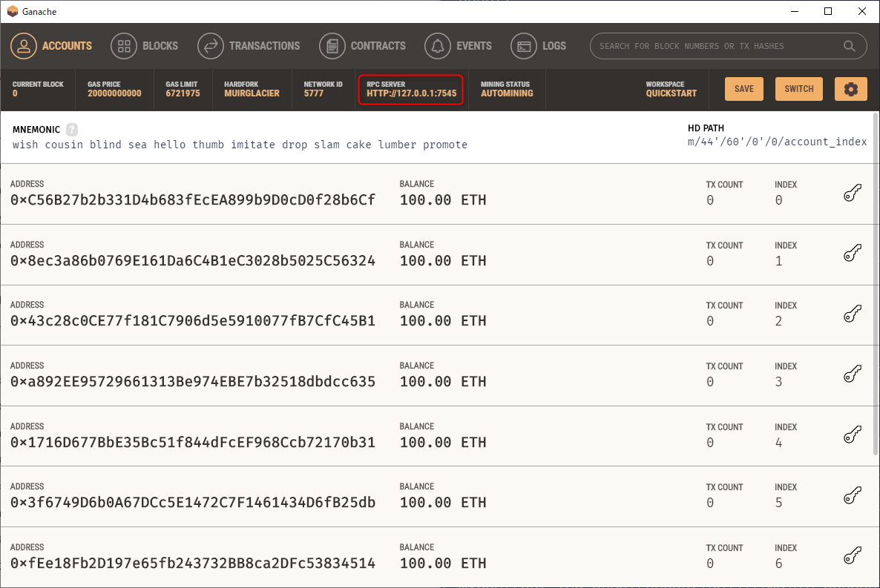
Task: Click the search magnifier icon
Action: pyautogui.click(x=850, y=46)
